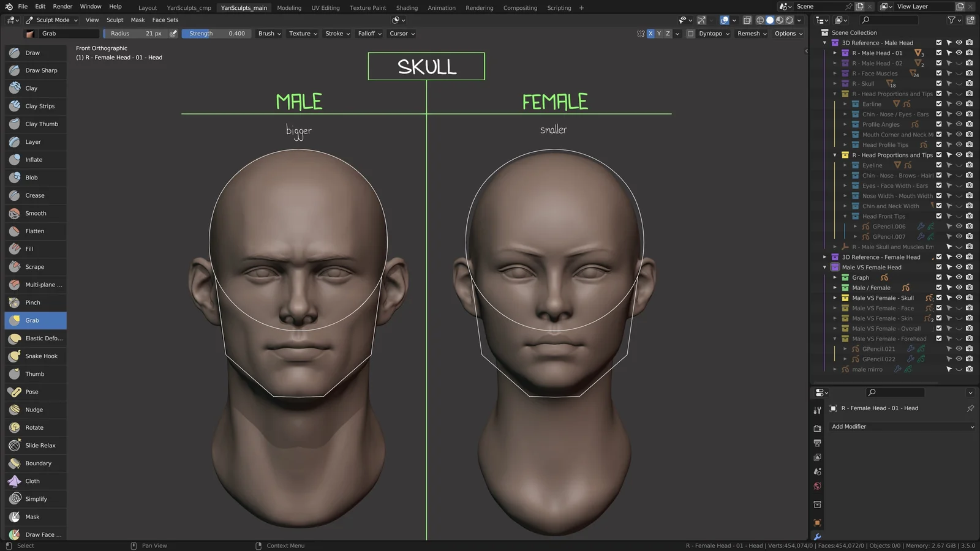Open the Sculpt menu
The width and height of the screenshot is (980, 551).
115,20
